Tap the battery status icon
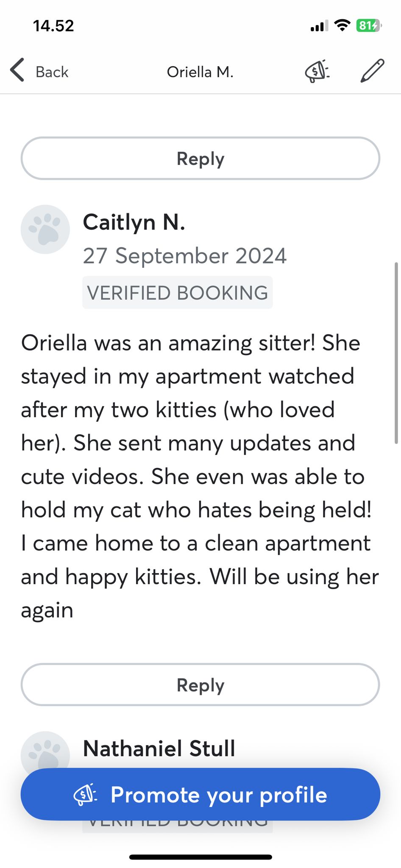401x868 pixels. (x=368, y=26)
